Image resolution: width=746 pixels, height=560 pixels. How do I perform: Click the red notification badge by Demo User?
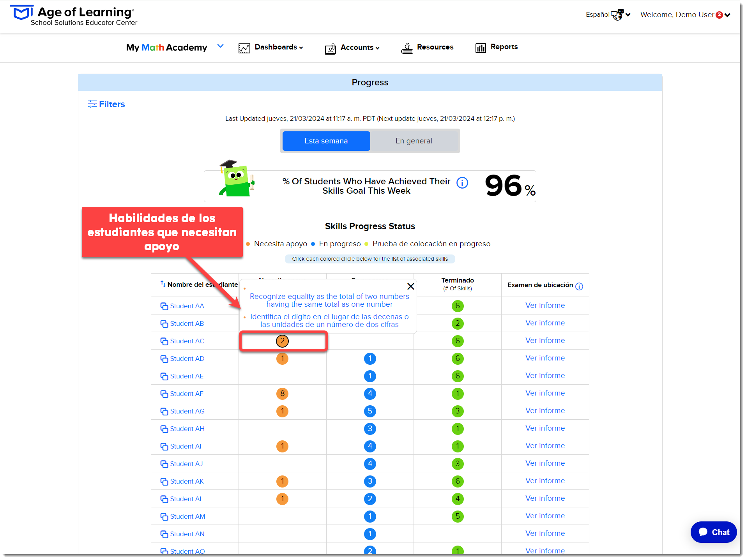pos(719,15)
